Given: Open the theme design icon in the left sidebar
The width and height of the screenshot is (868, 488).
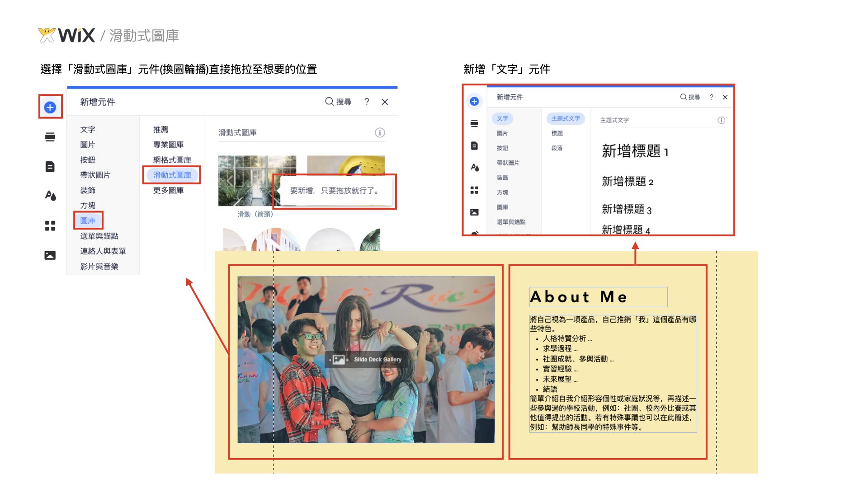Looking at the screenshot, I should pyautogui.click(x=50, y=196).
